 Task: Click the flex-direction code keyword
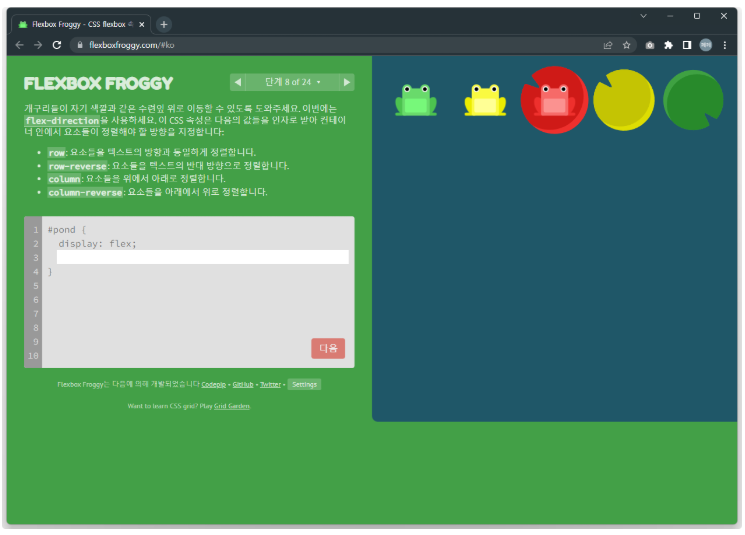[62, 120]
